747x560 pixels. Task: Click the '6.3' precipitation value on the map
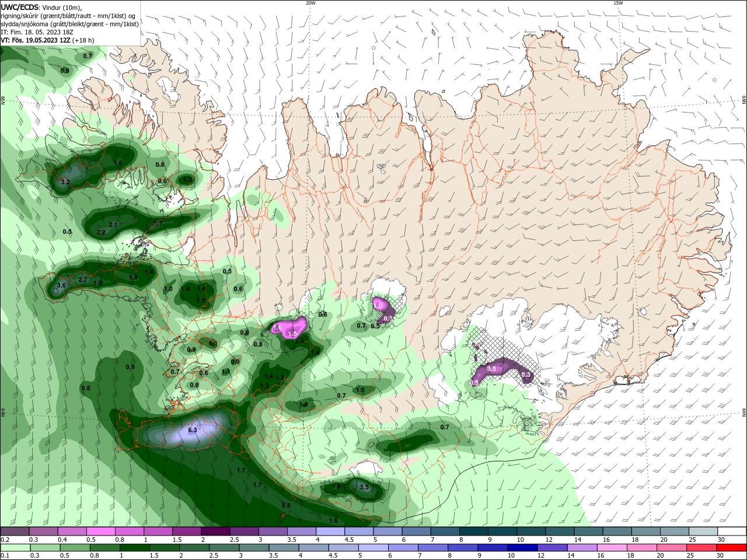tap(193, 429)
